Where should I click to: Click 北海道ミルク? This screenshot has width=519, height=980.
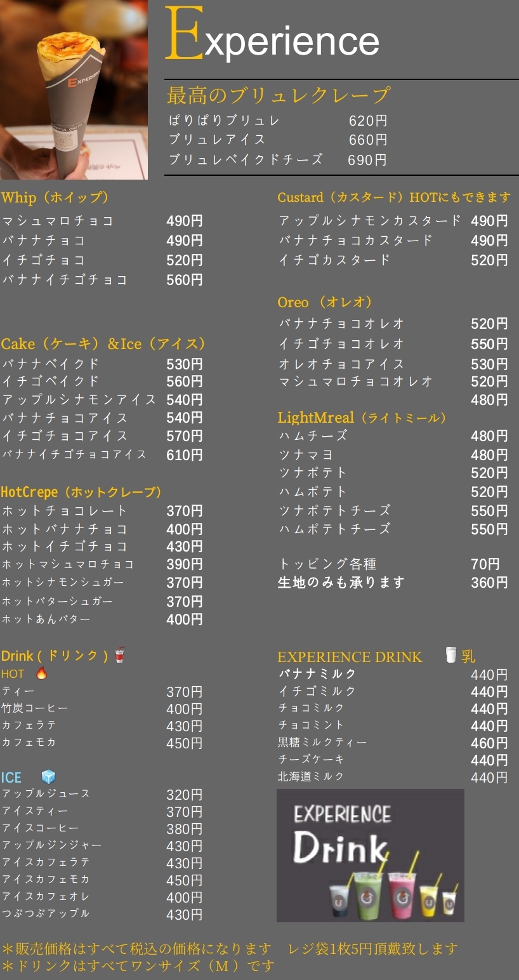[312, 776]
